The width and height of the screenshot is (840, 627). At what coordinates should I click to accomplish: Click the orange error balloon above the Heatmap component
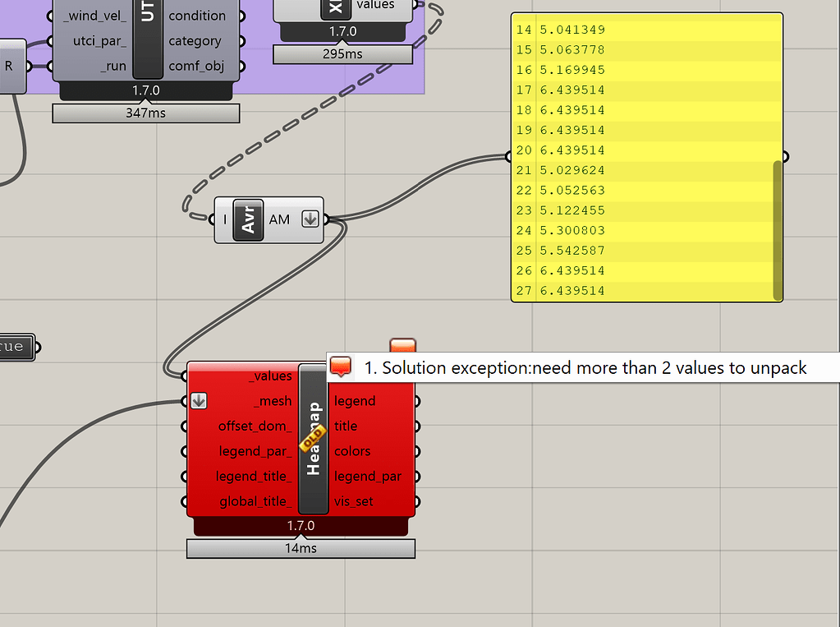coord(402,345)
